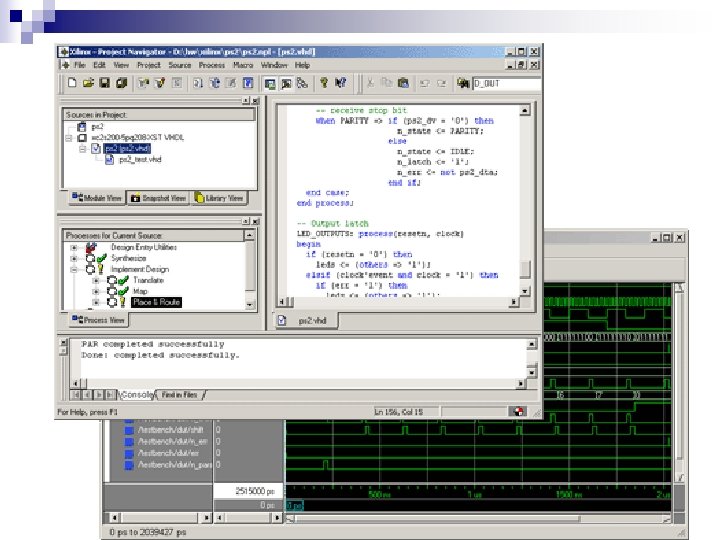The image size is (720, 540).
Task: Select the Translate process item
Action: (148, 280)
